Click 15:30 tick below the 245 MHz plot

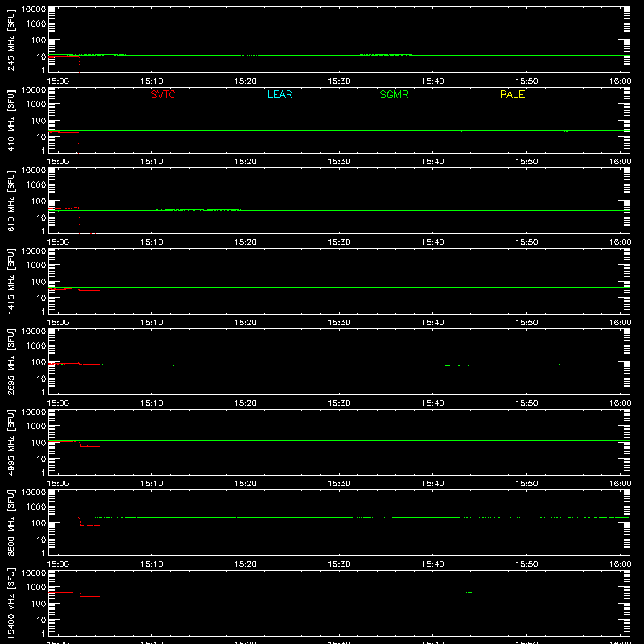tap(339, 81)
